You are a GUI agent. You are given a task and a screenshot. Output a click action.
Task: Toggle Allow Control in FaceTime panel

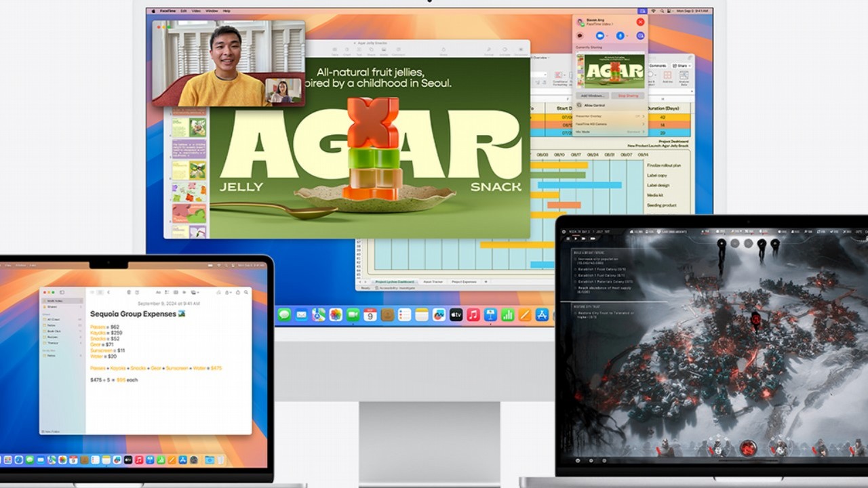click(594, 105)
